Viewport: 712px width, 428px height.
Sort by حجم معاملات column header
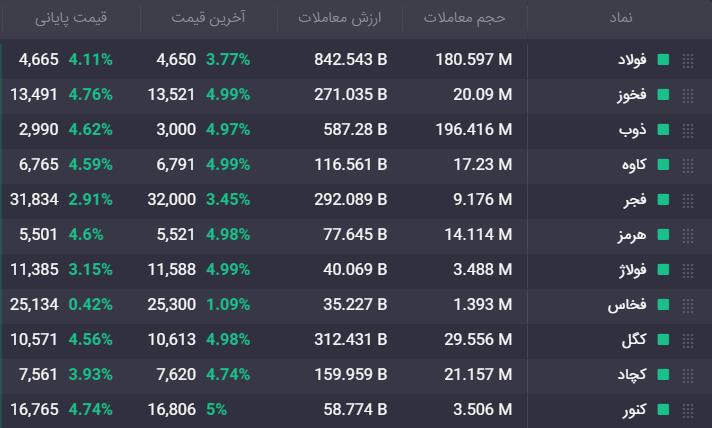pos(464,18)
